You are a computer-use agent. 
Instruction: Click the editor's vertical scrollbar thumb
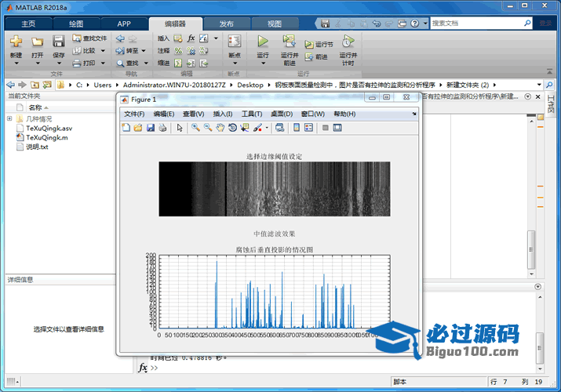coord(531,250)
